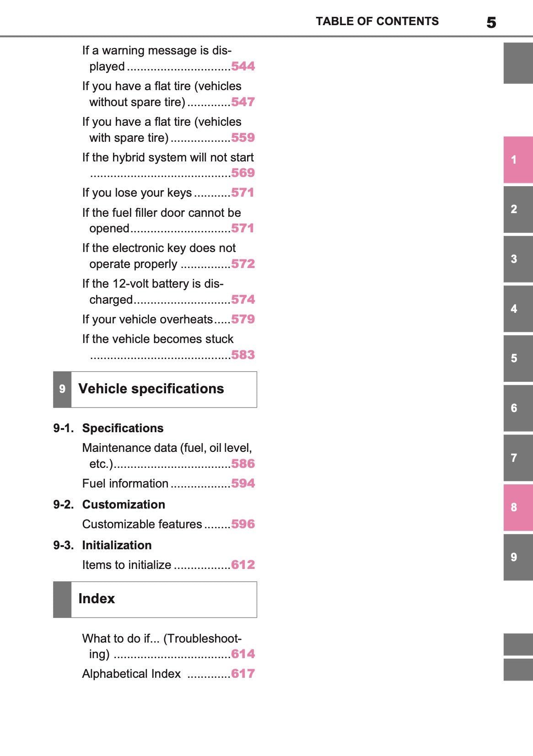This screenshot has height=756, width=533.
Task: Jump to page 574 12-volt battery entry
Action: click(242, 300)
